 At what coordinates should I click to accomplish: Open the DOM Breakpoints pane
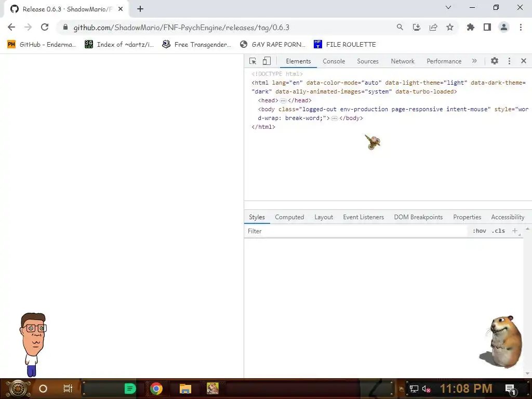[418, 217]
